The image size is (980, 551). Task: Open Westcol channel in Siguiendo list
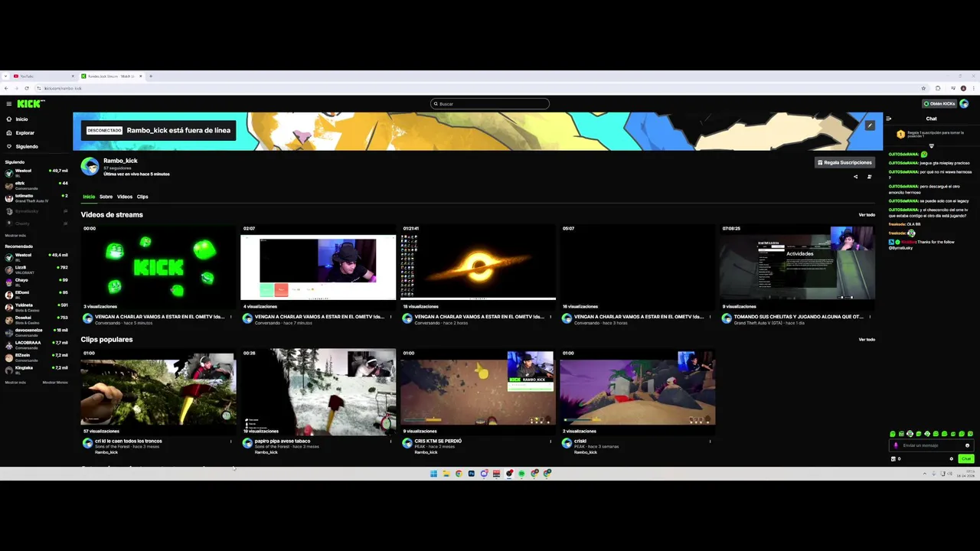pos(37,172)
